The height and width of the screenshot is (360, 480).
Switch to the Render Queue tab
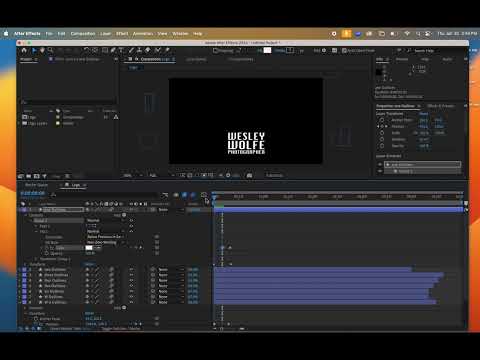coord(36,185)
